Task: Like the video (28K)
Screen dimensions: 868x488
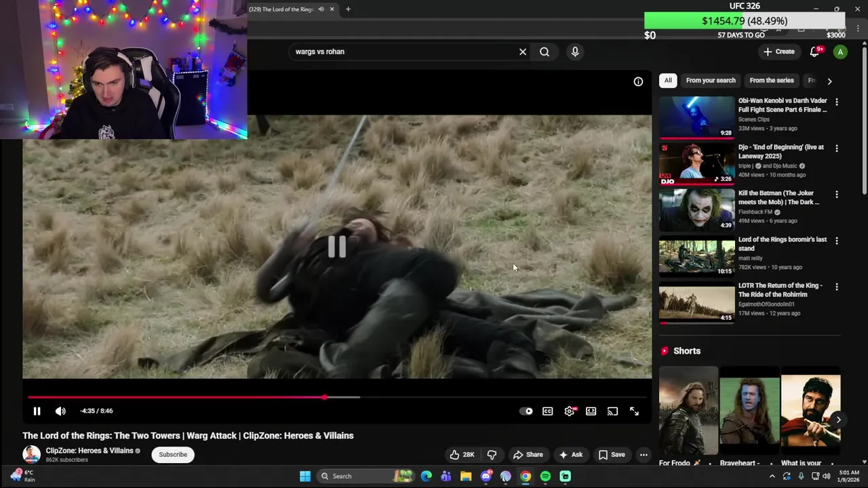Action: (462, 455)
